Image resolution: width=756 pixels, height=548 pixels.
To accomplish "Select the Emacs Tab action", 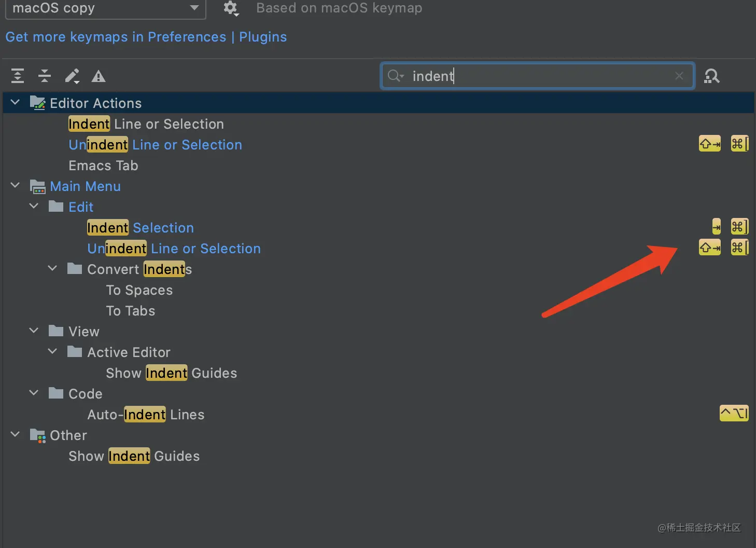I will [x=103, y=166].
